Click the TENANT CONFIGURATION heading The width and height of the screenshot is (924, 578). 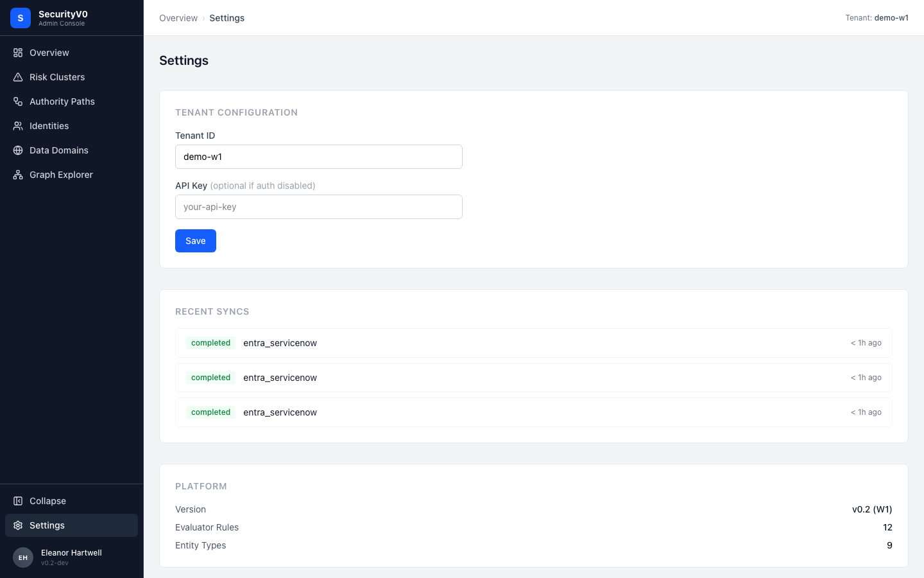pyautogui.click(x=236, y=112)
